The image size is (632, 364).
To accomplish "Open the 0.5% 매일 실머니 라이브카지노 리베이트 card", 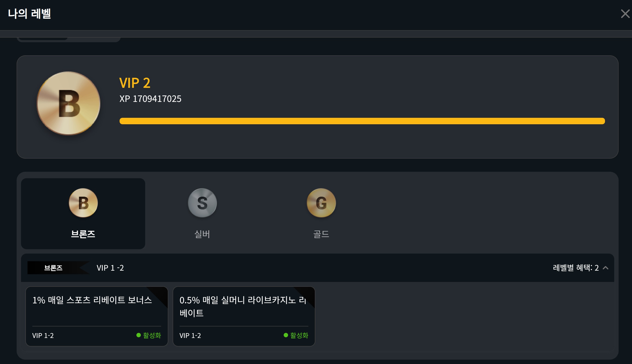I will (244, 316).
